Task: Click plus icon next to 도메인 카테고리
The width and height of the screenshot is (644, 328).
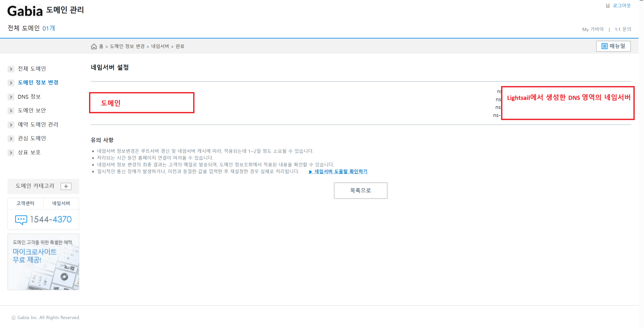Action: click(66, 186)
